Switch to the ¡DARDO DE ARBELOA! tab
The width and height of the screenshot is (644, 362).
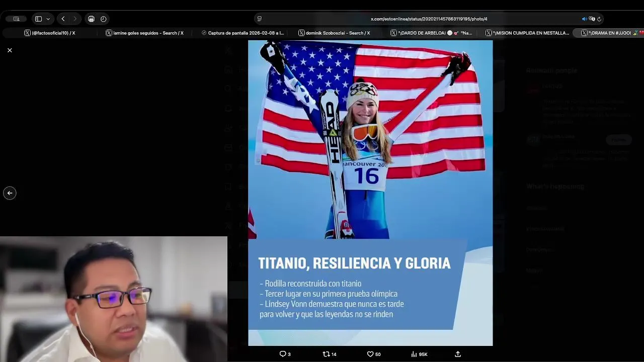432,33
